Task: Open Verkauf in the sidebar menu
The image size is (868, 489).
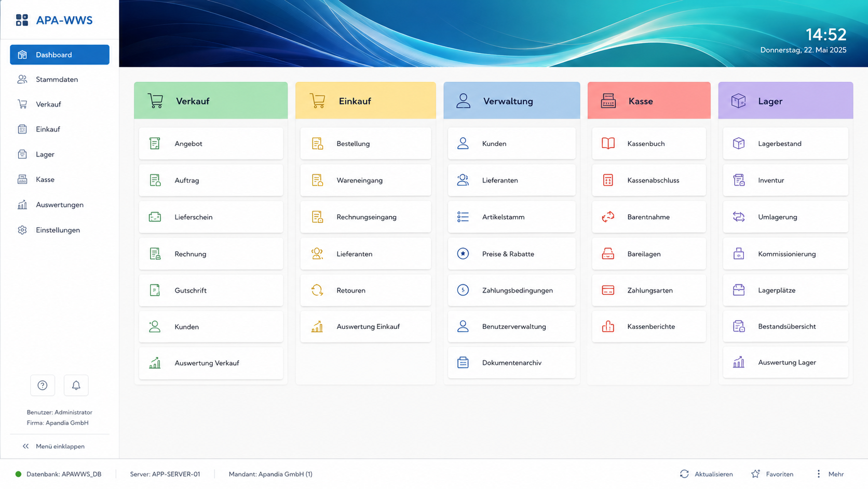Action: pos(60,104)
